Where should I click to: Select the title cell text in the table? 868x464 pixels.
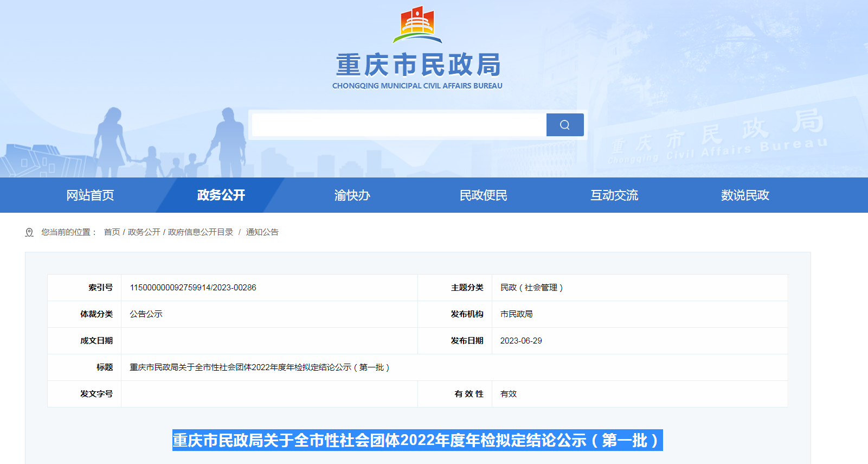(x=260, y=367)
